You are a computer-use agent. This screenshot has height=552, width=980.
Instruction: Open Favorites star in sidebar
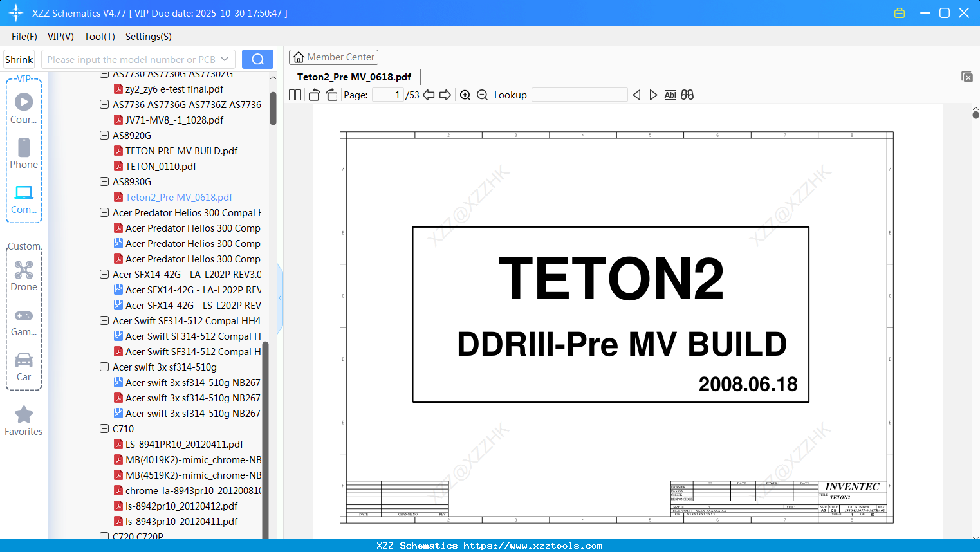tap(24, 421)
